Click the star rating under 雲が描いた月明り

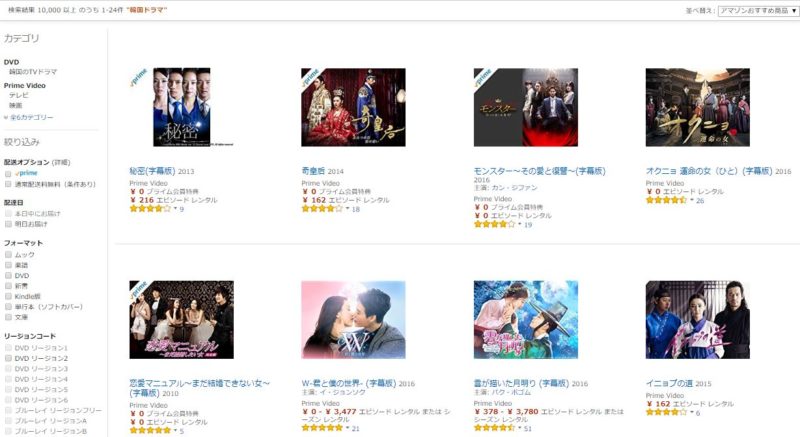point(494,428)
